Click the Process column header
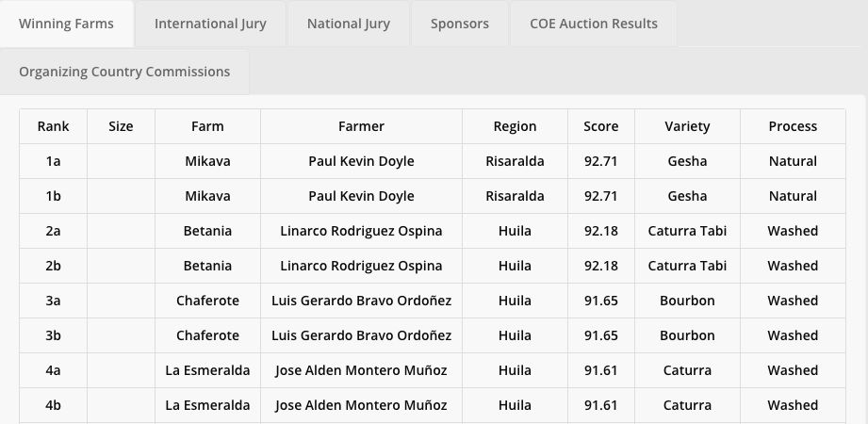 pyautogui.click(x=793, y=126)
